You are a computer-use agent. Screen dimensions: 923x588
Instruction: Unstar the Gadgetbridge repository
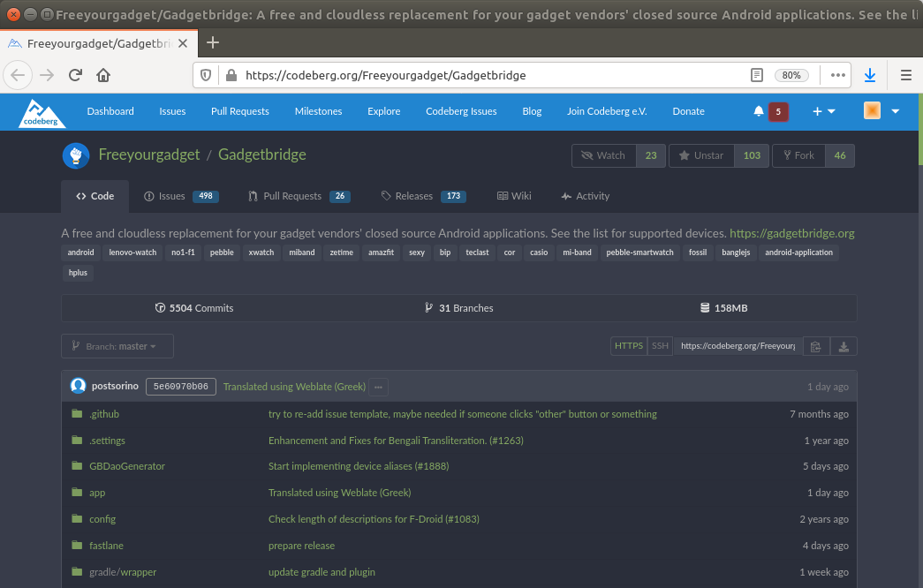click(700, 155)
